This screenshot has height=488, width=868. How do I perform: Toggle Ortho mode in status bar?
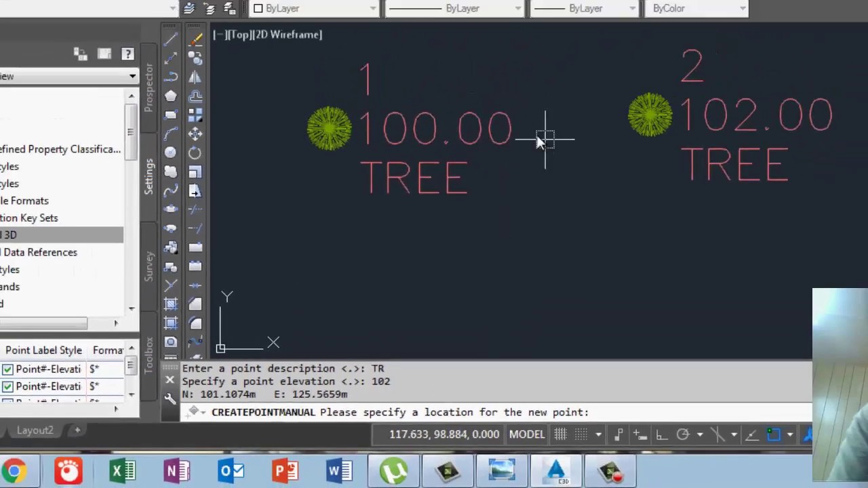pos(661,434)
